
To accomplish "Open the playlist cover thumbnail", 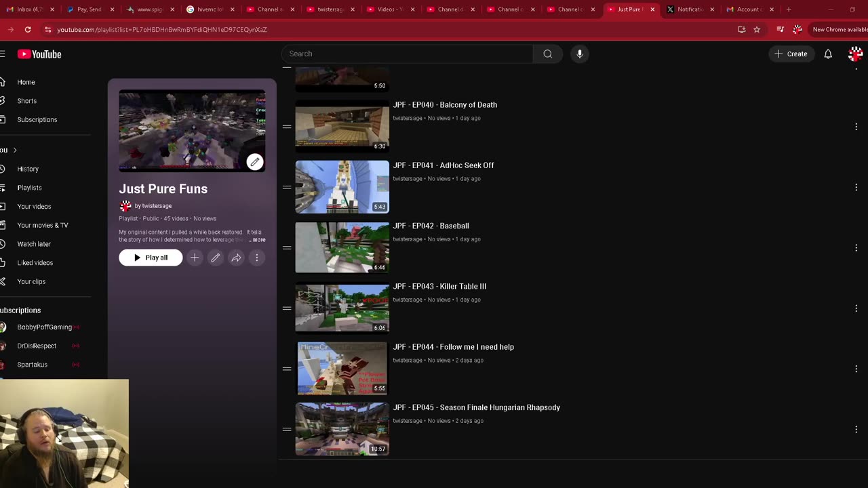I will 192,130.
